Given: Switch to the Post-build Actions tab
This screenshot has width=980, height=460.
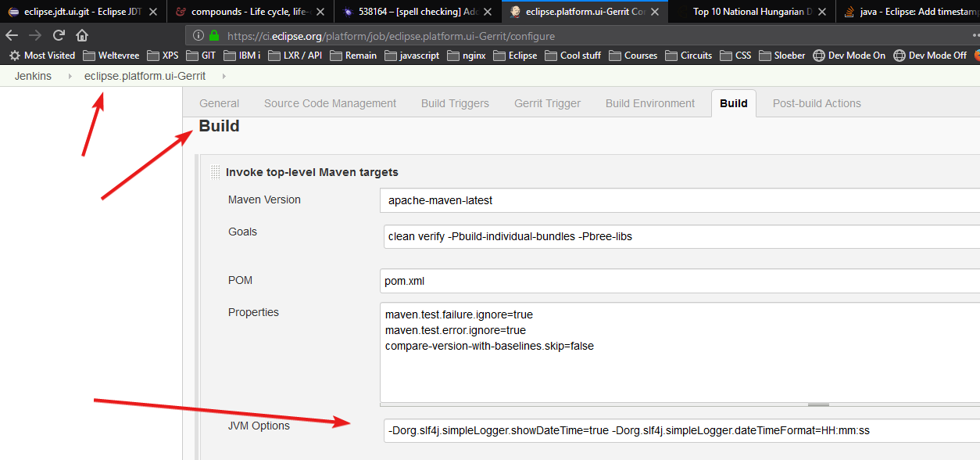Looking at the screenshot, I should click(817, 103).
